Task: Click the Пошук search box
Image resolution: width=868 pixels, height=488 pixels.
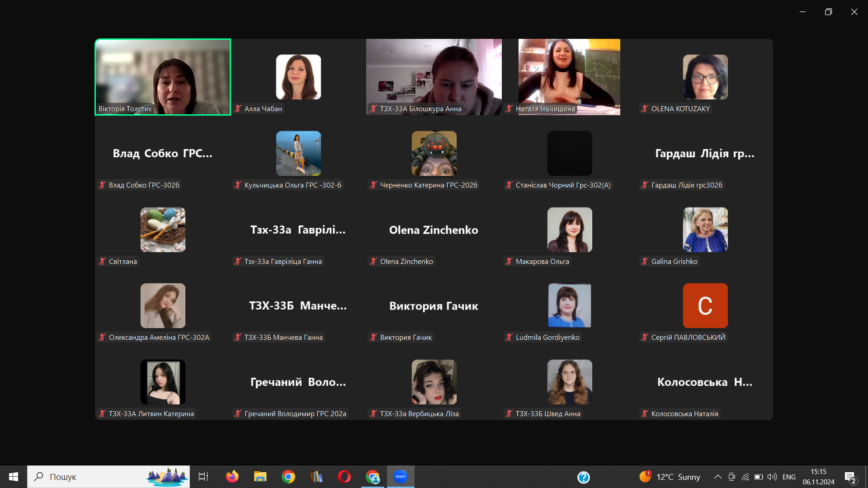Action: pos(108,477)
